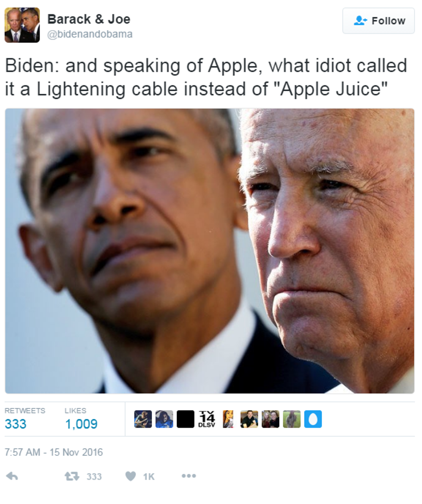422x504 pixels.
Task: Click the 1K count beside the heart icon
Action: (x=149, y=476)
